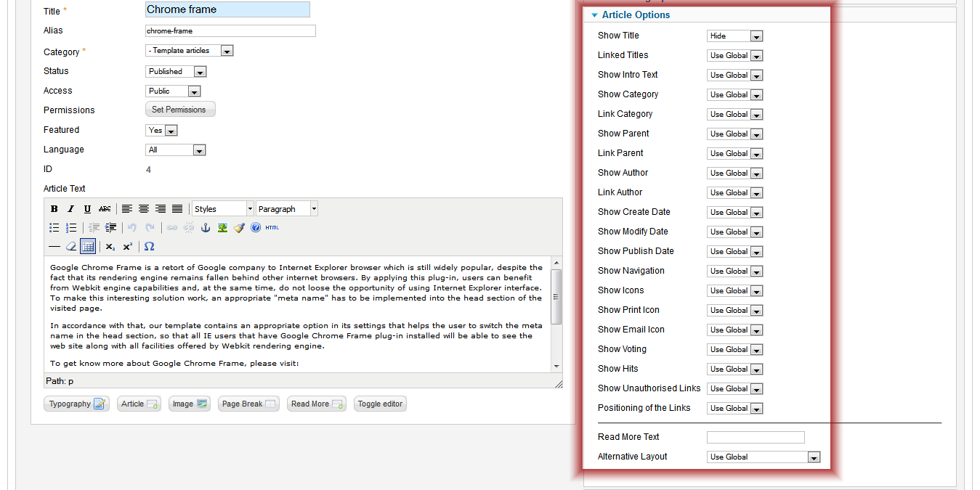Open the Show Intro Text dropdown

pos(734,75)
